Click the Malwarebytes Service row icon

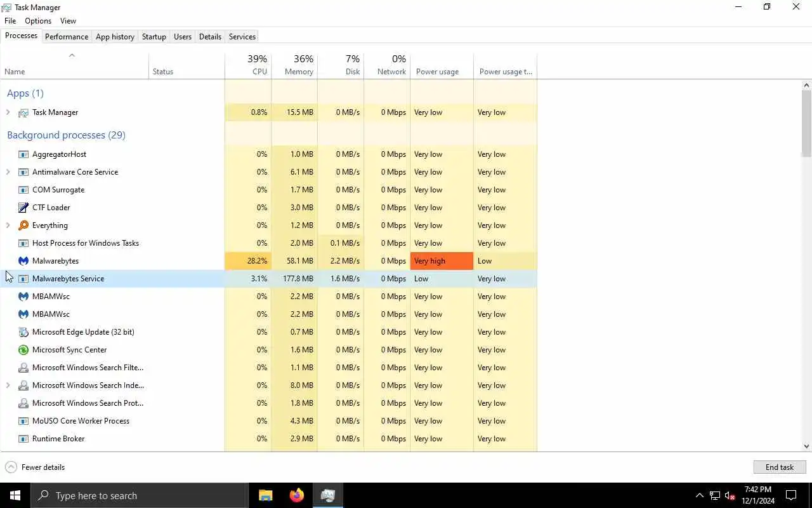(23, 279)
